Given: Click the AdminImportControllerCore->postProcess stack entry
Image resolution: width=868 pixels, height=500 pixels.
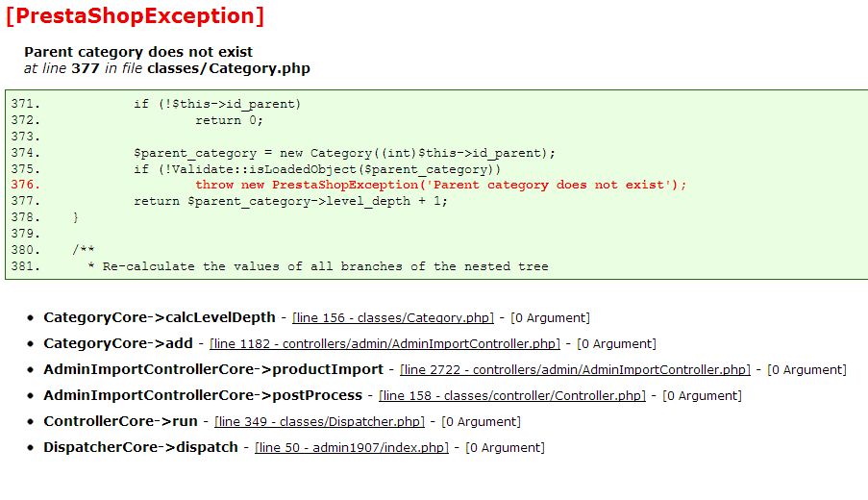Looking at the screenshot, I should pos(203,395).
